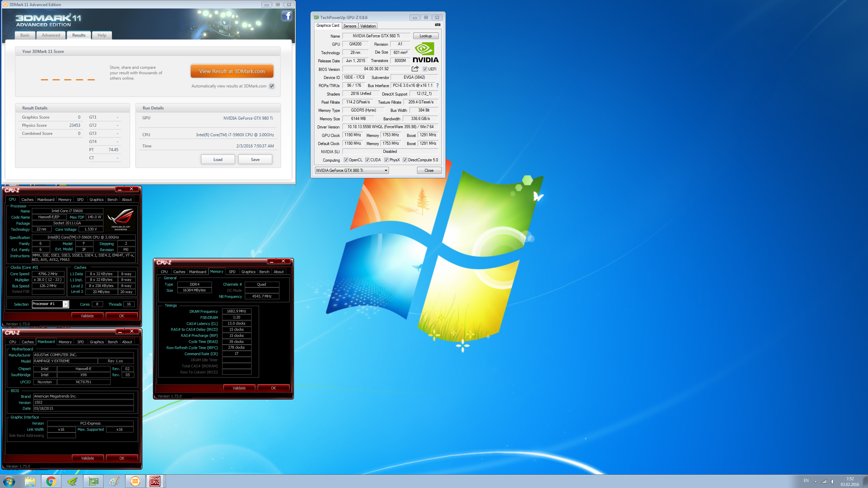Open Caches tab in the top CPU-Z window
This screenshot has height=488, width=868.
[27, 200]
